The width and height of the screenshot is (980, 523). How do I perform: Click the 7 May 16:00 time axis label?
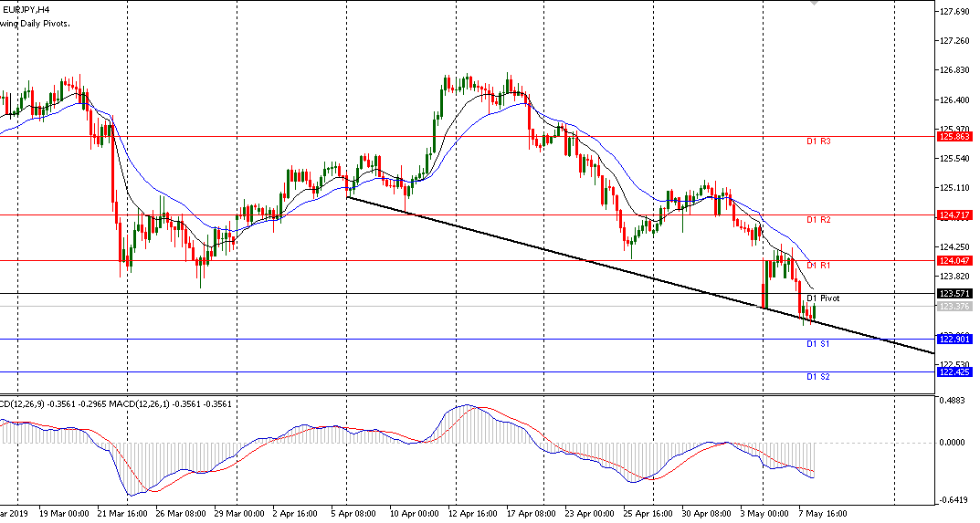click(x=821, y=515)
